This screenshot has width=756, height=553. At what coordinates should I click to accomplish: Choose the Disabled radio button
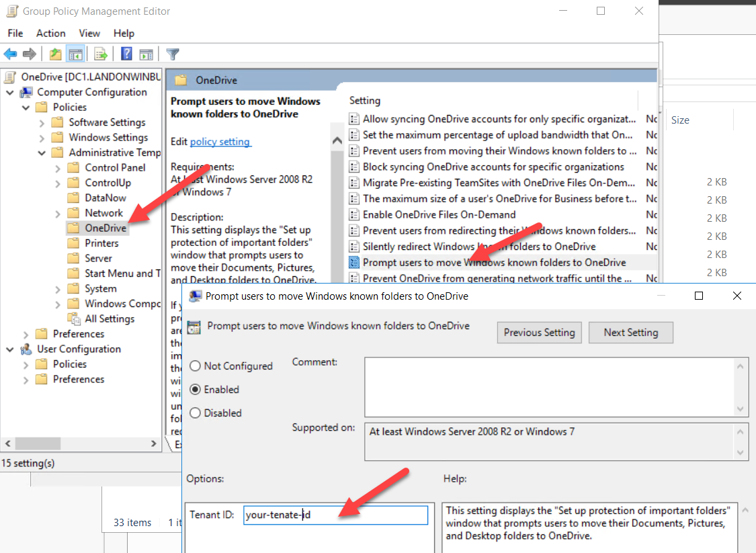pyautogui.click(x=195, y=413)
